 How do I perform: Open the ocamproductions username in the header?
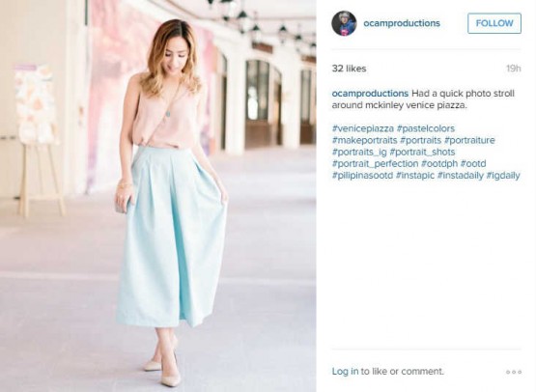[402, 23]
